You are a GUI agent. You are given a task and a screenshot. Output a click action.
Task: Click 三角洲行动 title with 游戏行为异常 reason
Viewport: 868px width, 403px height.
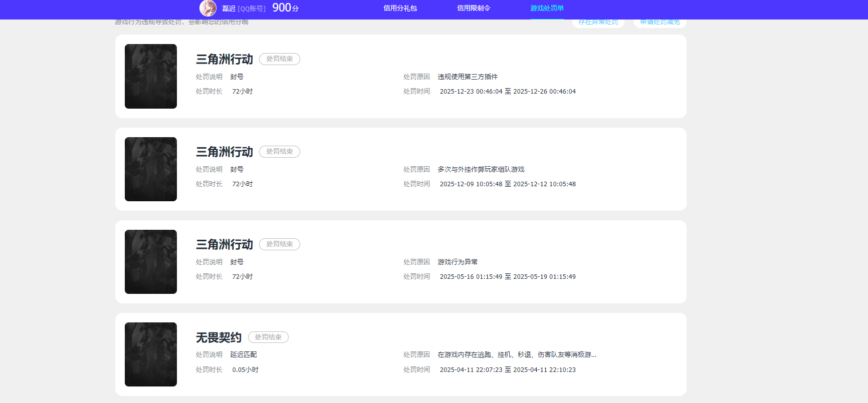pyautogui.click(x=224, y=244)
